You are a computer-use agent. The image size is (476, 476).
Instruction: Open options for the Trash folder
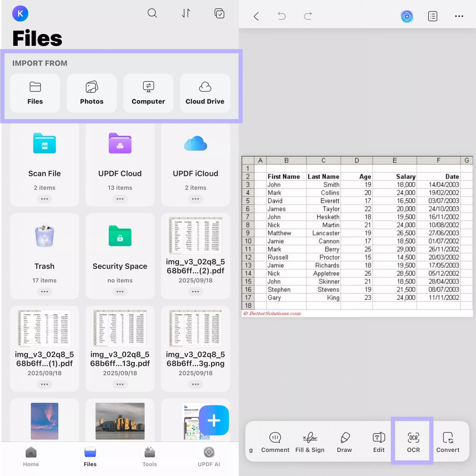[44, 292]
